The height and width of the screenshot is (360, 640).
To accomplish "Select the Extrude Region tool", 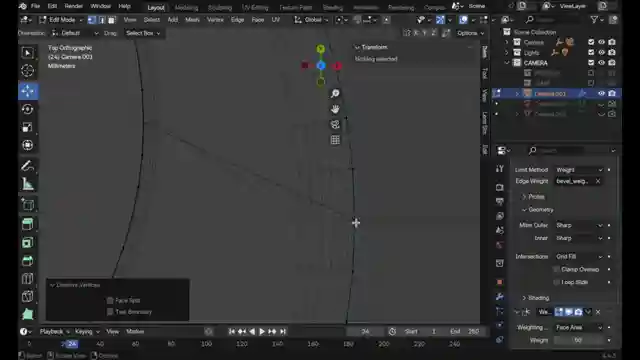I will point(27,224).
